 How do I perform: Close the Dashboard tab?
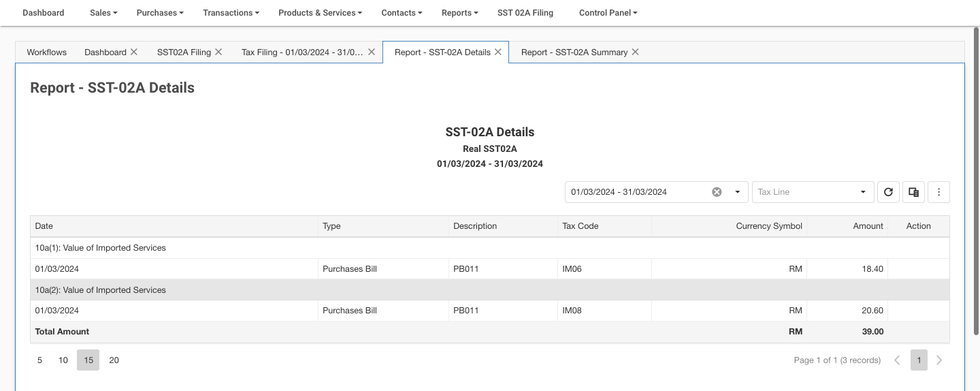(134, 52)
